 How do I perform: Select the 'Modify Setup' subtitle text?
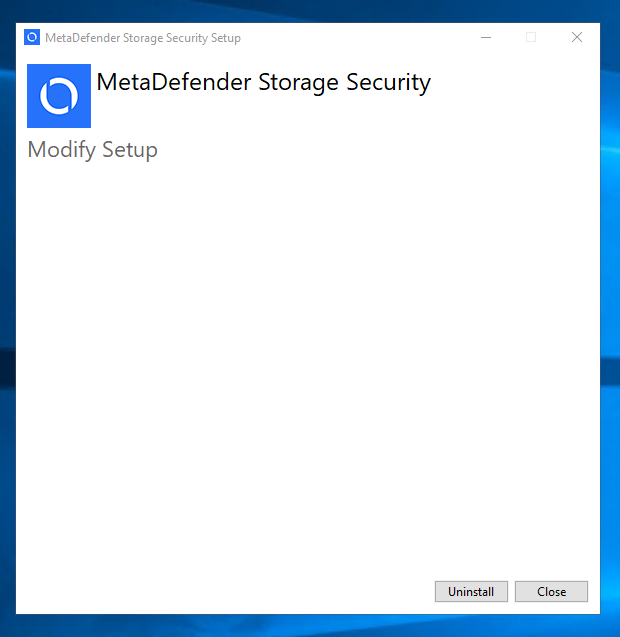(x=93, y=150)
